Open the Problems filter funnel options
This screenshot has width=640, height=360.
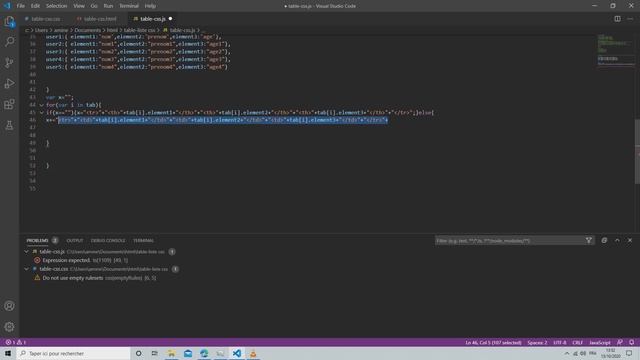pos(589,240)
